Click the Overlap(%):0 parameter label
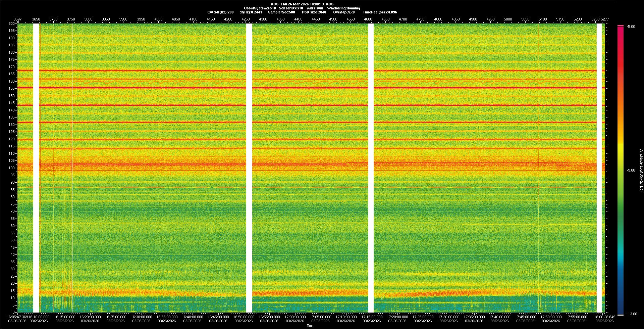Image resolution: width=644 pixels, height=329 pixels. tap(344, 12)
